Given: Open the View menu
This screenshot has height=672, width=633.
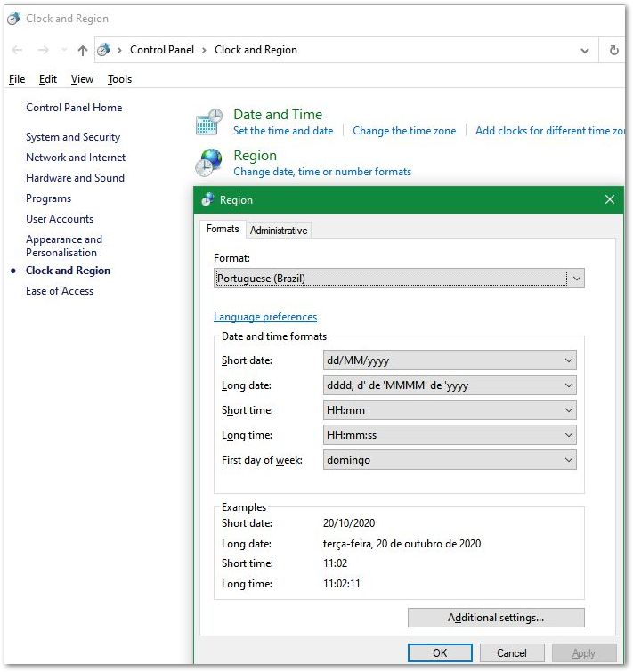Looking at the screenshot, I should click(82, 79).
